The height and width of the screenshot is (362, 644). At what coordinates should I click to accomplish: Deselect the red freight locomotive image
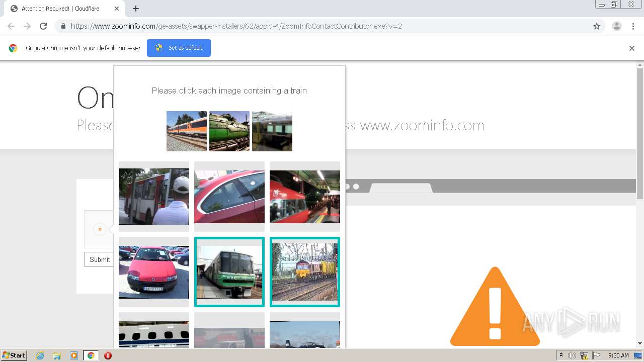pos(305,272)
